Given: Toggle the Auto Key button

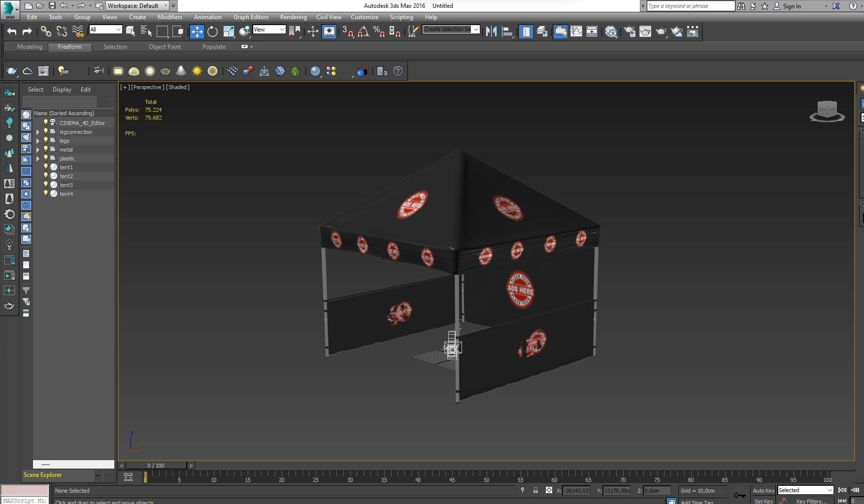Looking at the screenshot, I should (764, 491).
